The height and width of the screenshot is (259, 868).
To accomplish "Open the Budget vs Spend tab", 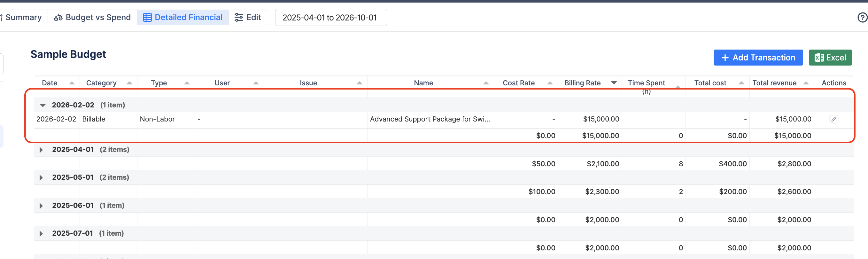I will pyautogui.click(x=92, y=18).
